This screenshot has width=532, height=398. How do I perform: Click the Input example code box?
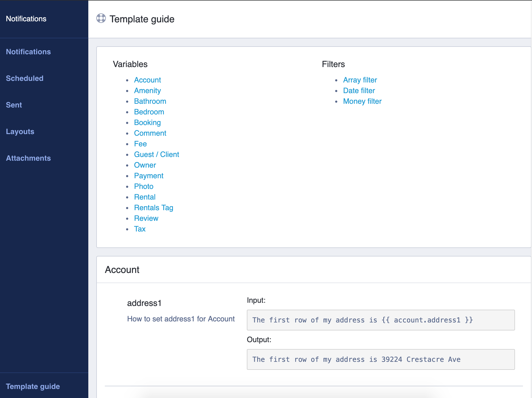[381, 320]
